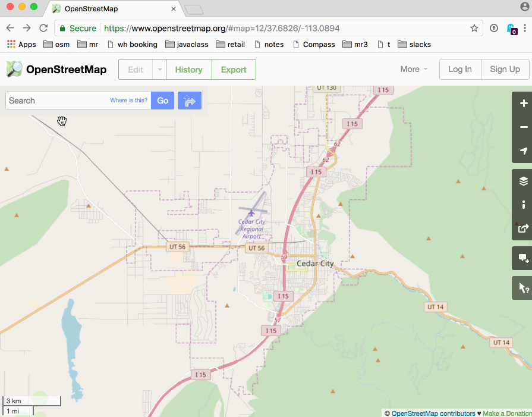Open the Share map panel
Image resolution: width=532 pixels, height=417 pixels.
tap(523, 228)
